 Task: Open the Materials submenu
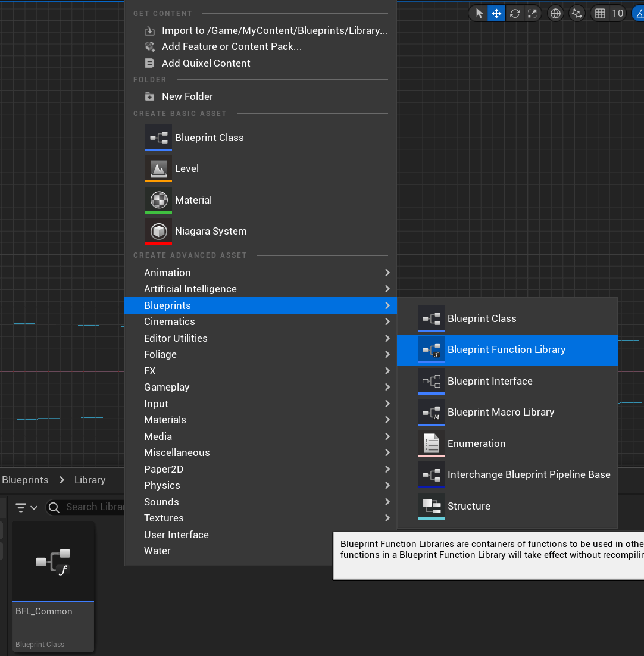(x=261, y=420)
